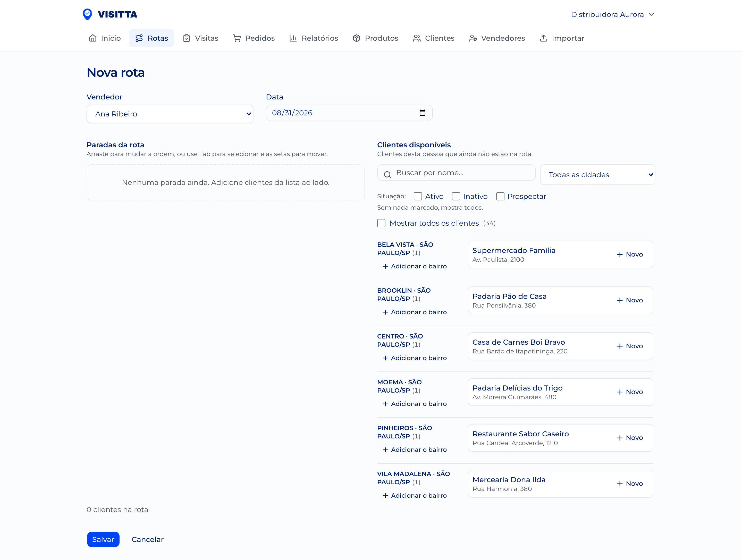This screenshot has height=560, width=742.
Task: Go to the Relatórios tab
Action: point(314,38)
